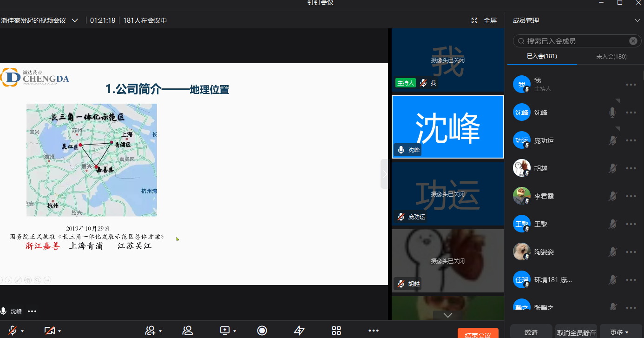Mute 沈峰's microphone in the member list
Image resolution: width=644 pixels, height=338 pixels.
[x=612, y=113]
